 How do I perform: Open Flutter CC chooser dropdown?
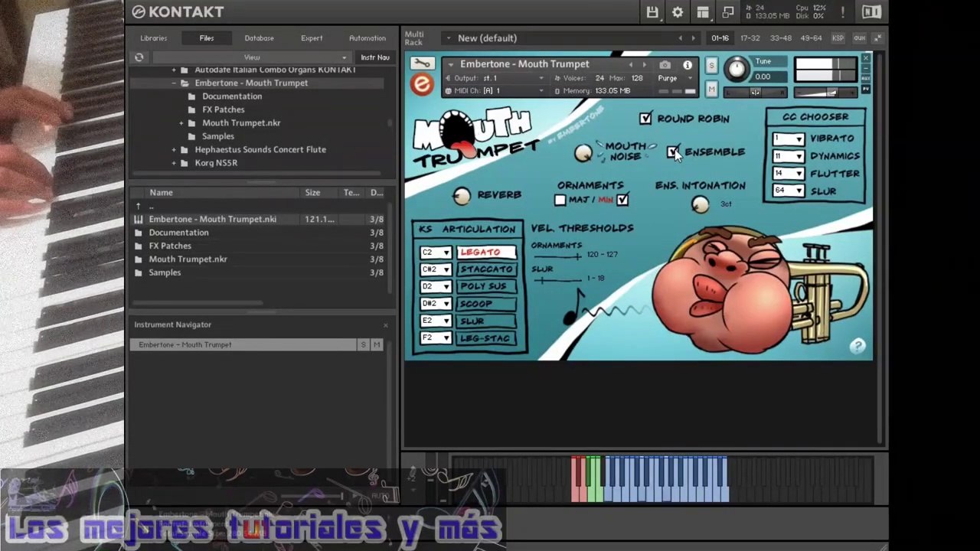click(789, 174)
